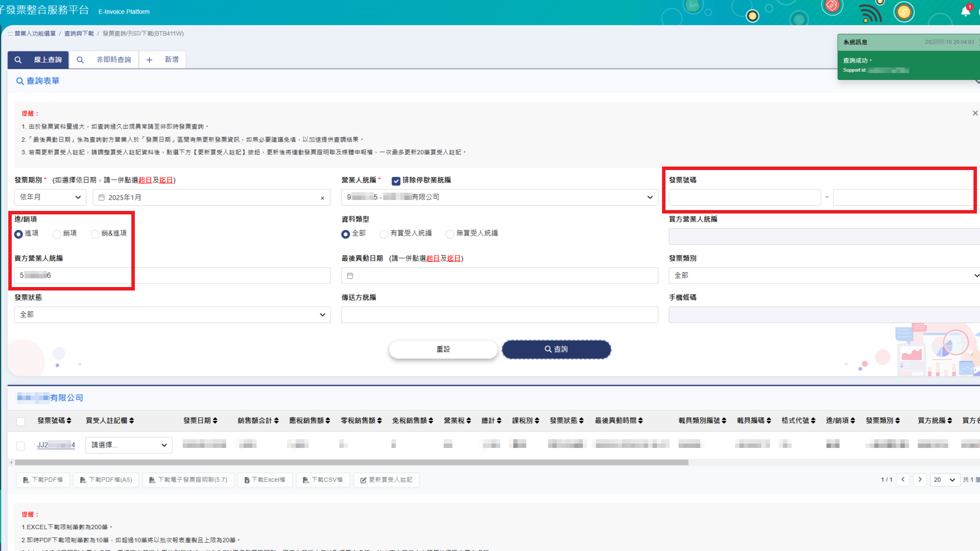This screenshot has width=980, height=551.
Task: Go to previous results page arrow
Action: click(x=903, y=480)
